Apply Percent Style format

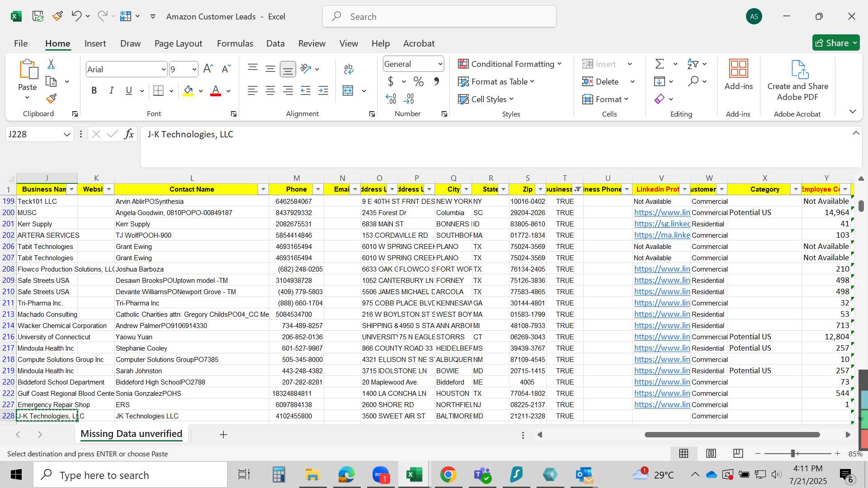click(418, 81)
